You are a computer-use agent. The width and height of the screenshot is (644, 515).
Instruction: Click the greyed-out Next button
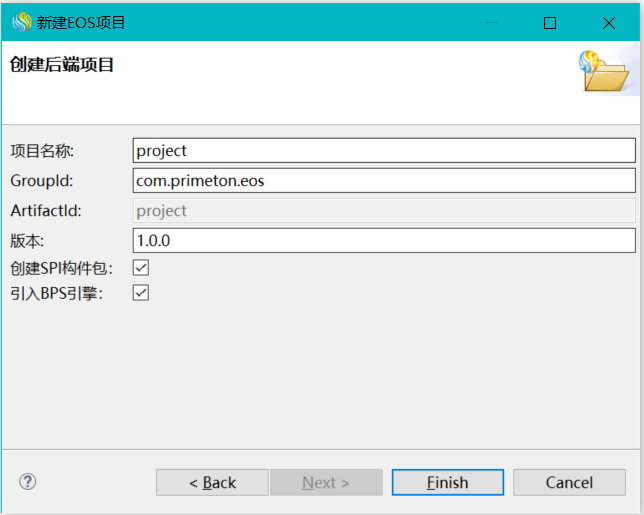click(x=326, y=482)
